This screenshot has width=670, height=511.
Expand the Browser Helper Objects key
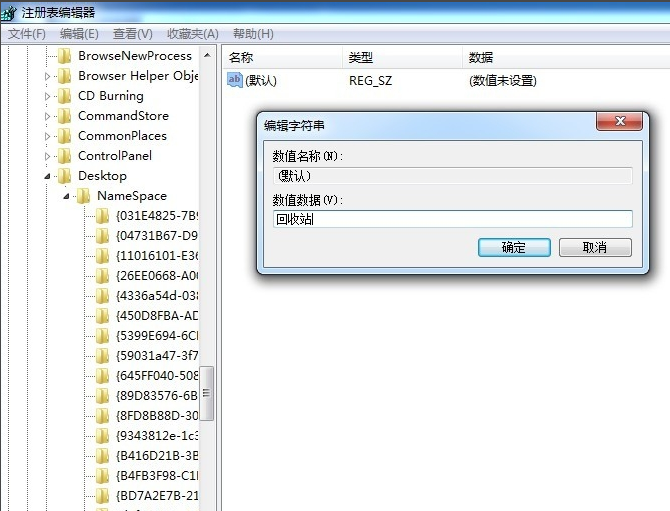click(x=47, y=76)
